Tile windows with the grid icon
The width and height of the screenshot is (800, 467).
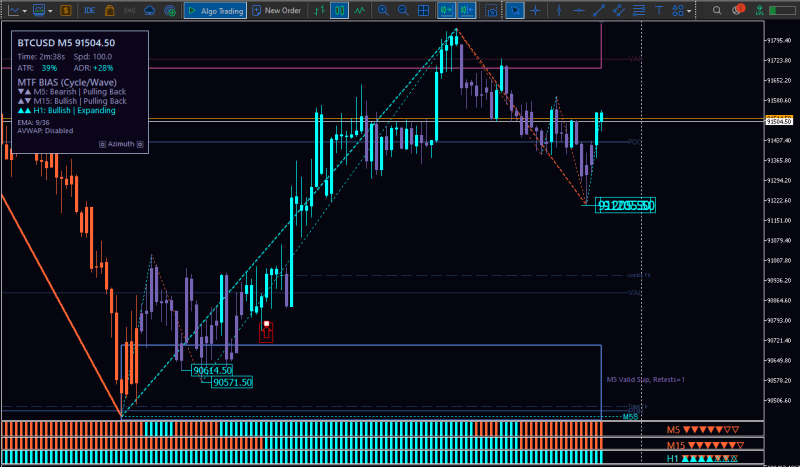(423, 10)
